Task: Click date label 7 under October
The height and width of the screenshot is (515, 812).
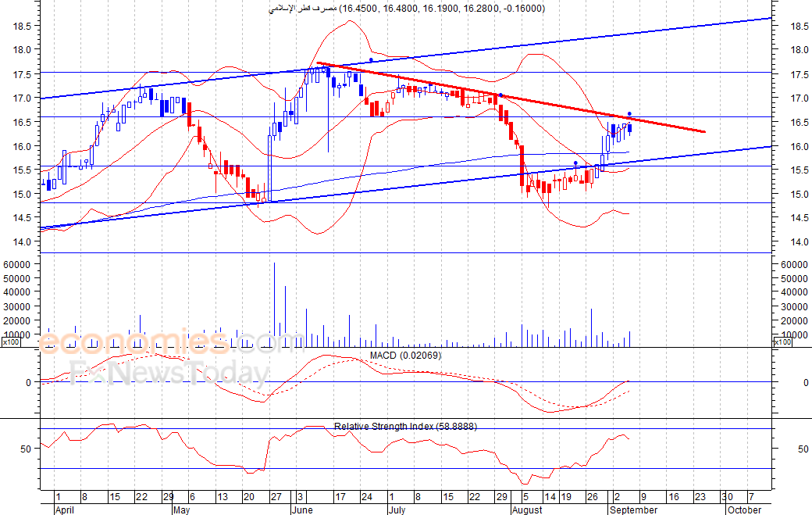Action: 751,497
